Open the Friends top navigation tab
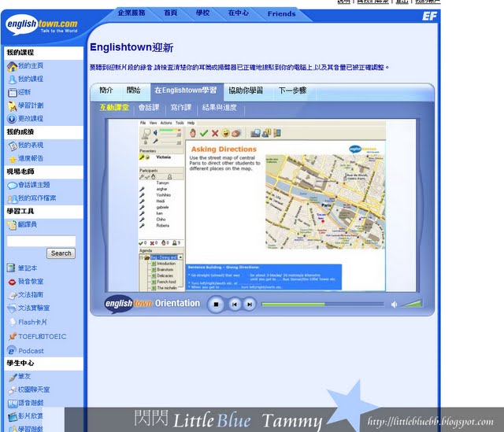The image size is (504, 432). tap(281, 14)
